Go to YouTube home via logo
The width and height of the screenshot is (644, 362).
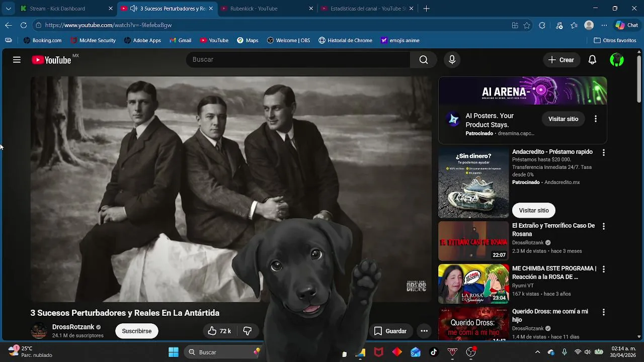51,60
